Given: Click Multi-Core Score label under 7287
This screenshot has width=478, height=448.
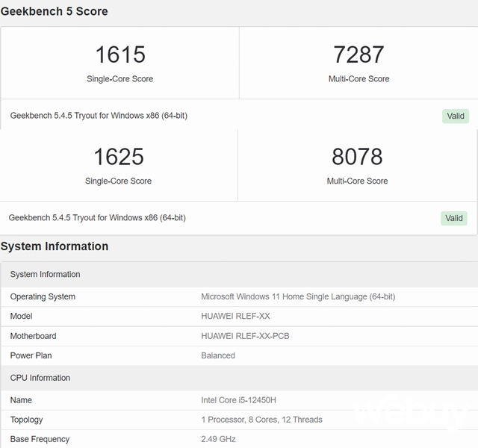Looking at the screenshot, I should (x=358, y=78).
